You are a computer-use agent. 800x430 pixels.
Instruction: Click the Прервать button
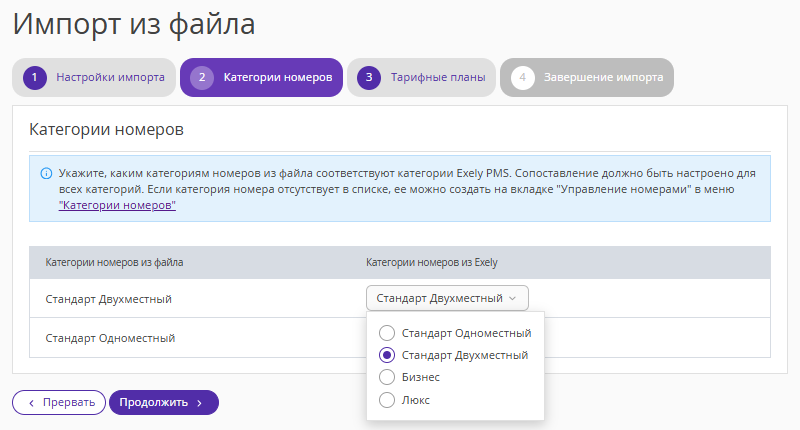click(x=59, y=402)
